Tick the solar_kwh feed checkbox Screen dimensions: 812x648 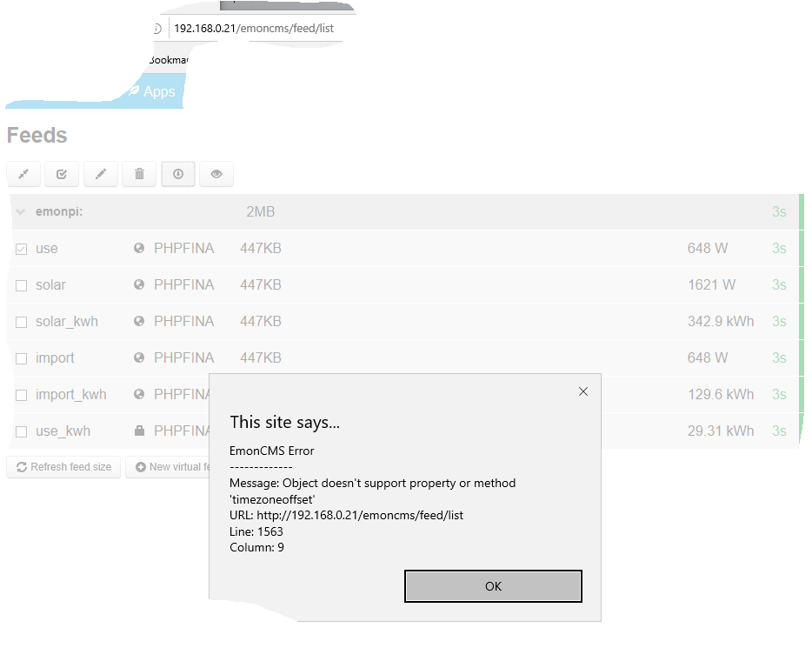pyautogui.click(x=21, y=322)
